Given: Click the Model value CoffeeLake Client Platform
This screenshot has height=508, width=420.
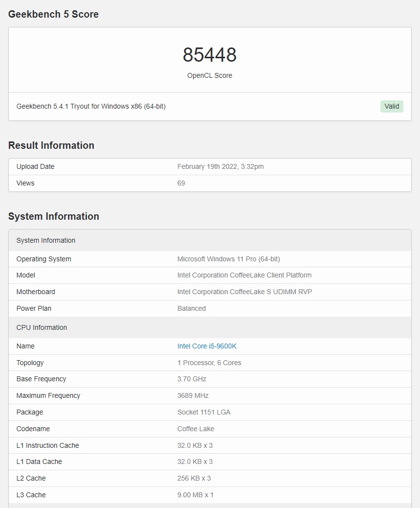Looking at the screenshot, I should coord(244,275).
